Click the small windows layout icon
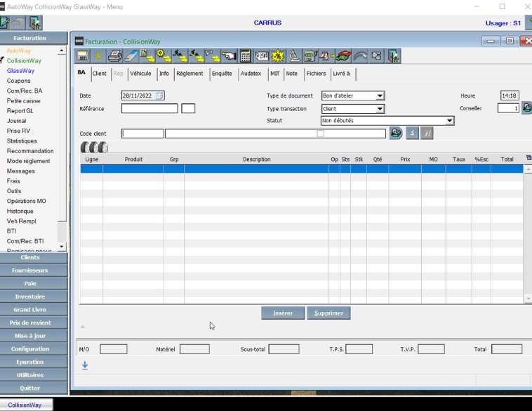Viewport: 532px width, 411px height. coord(376,56)
